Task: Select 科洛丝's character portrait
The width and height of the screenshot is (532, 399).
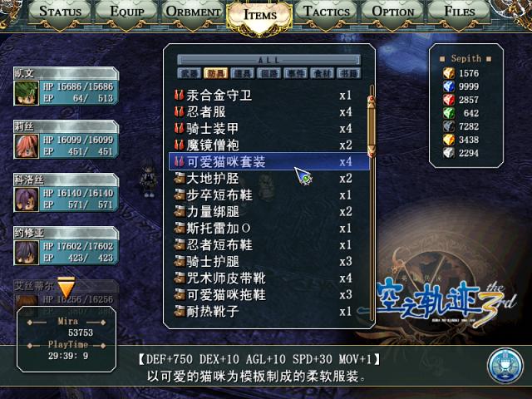Action: coord(26,199)
